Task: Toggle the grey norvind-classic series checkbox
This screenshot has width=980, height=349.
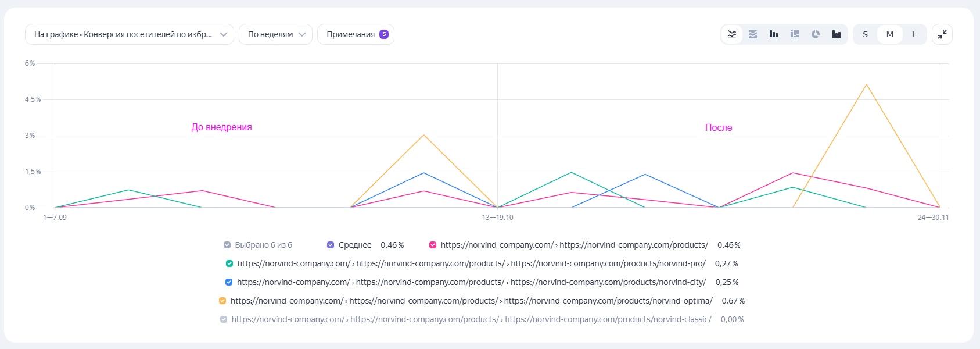Action: [224, 319]
